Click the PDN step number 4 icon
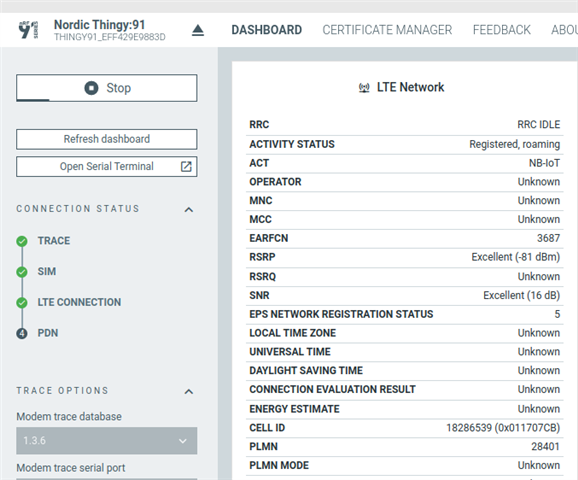Image resolution: width=578 pixels, height=480 pixels. pos(22,334)
